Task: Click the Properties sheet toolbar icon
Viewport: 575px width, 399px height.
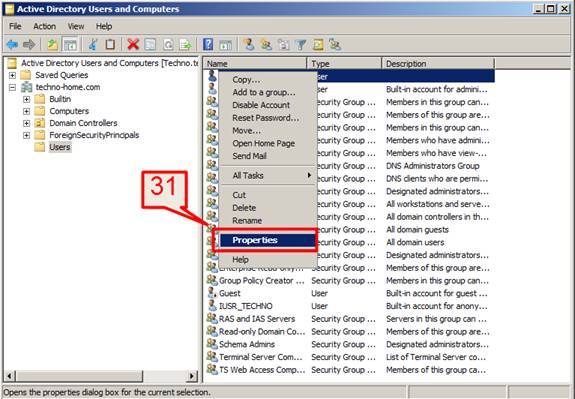Action: click(x=150, y=45)
